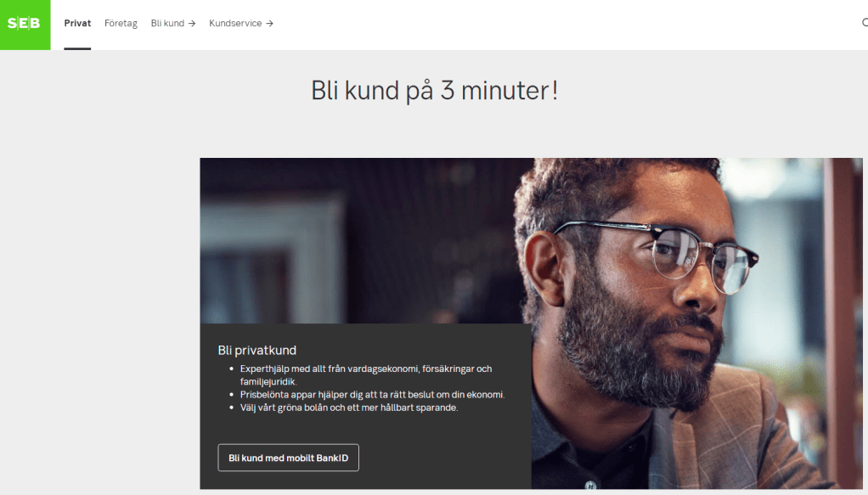Go to the Kundservice link
868x495 pixels.
coord(235,23)
